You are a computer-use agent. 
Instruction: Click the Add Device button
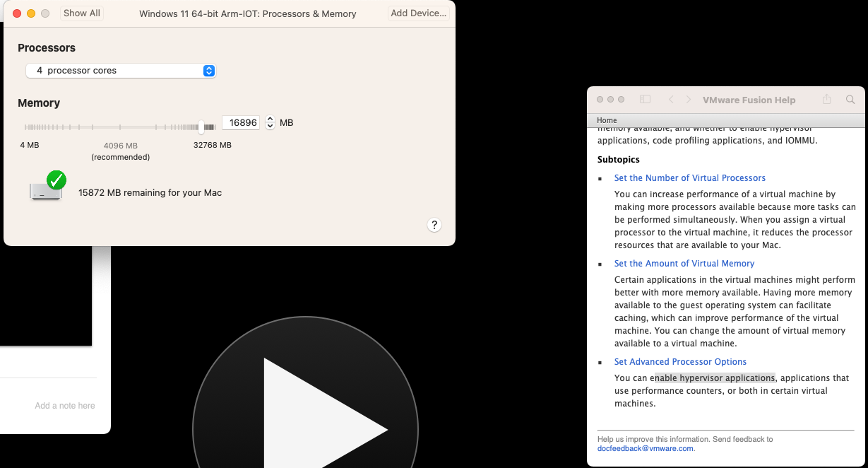click(x=418, y=13)
